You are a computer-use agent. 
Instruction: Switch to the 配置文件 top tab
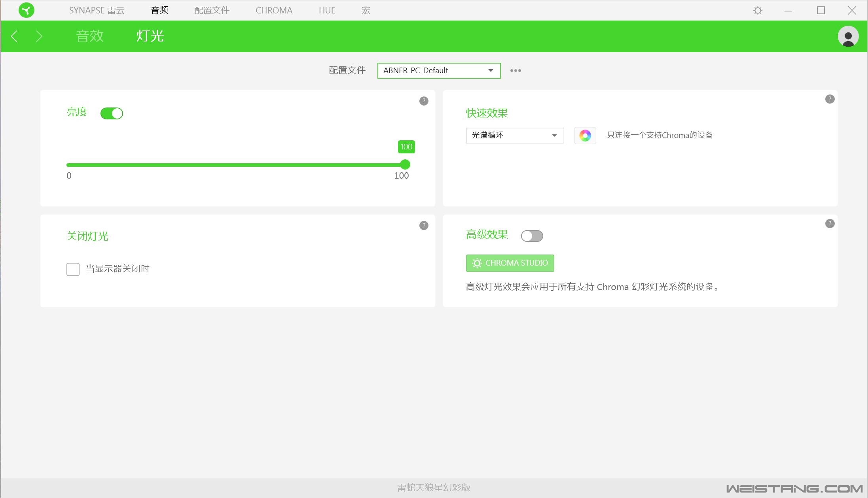pyautogui.click(x=212, y=10)
